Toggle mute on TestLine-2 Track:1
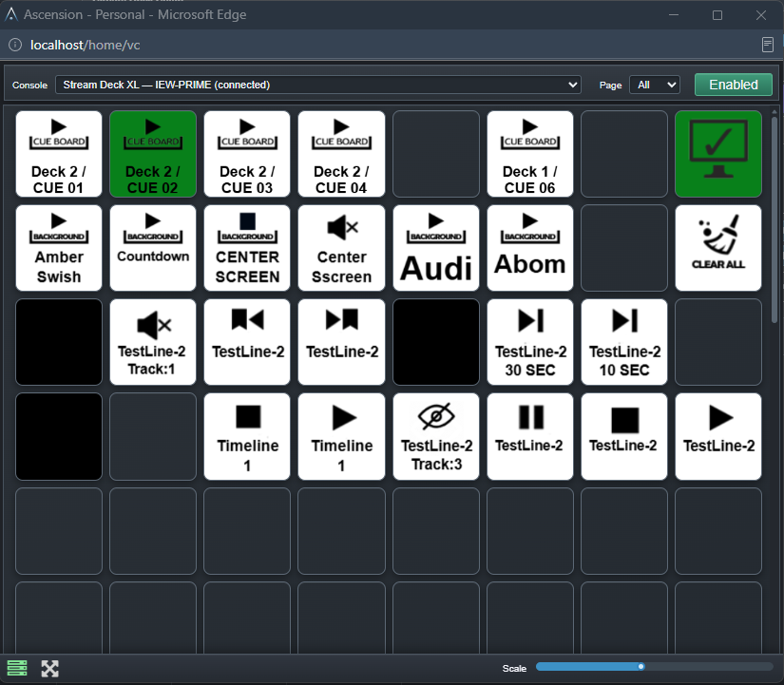The image size is (784, 685). click(x=153, y=342)
